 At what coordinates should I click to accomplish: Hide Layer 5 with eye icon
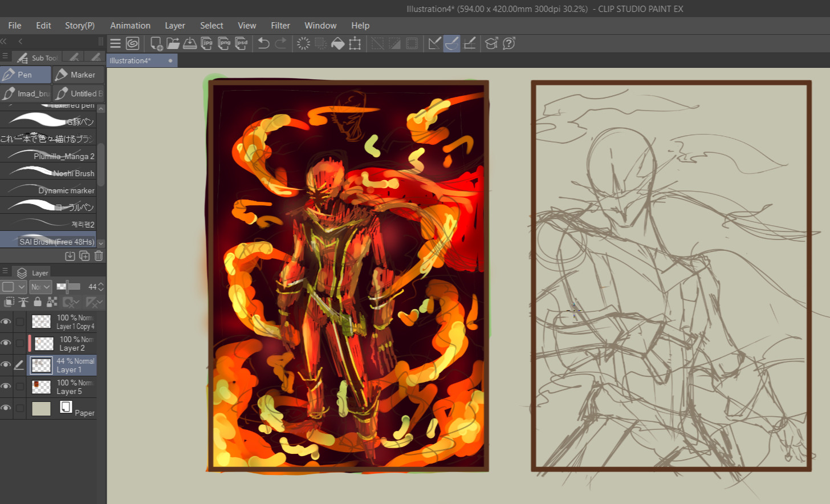point(6,387)
